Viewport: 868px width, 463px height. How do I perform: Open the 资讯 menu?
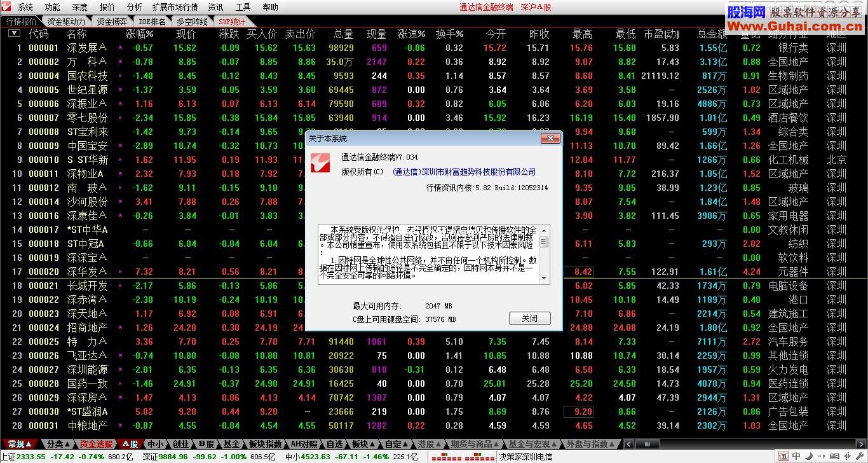216,7
